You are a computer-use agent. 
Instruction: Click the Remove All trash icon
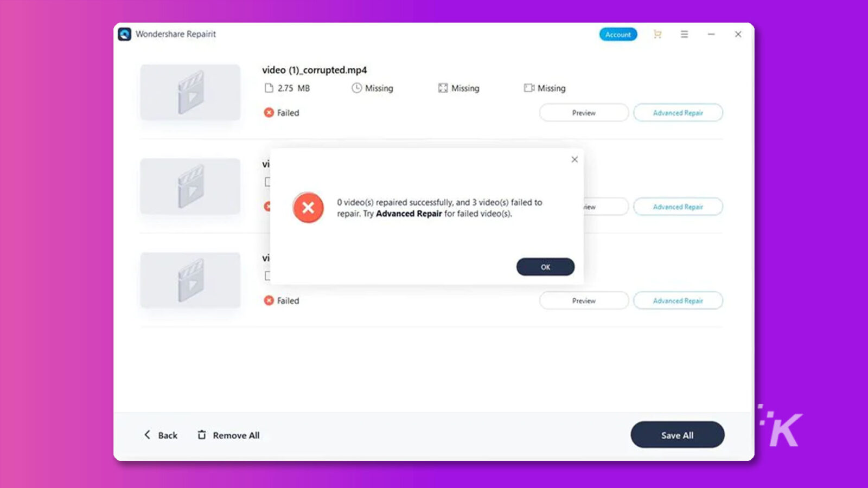[x=202, y=435]
